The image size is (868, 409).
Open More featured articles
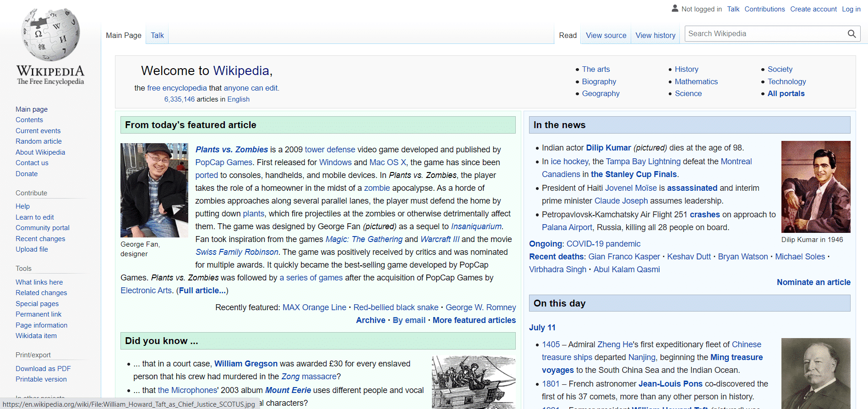474,320
